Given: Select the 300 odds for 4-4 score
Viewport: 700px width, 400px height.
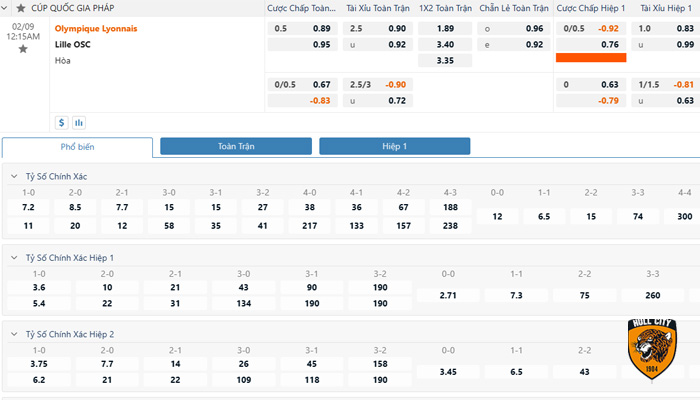Looking at the screenshot, I should 684,216.
